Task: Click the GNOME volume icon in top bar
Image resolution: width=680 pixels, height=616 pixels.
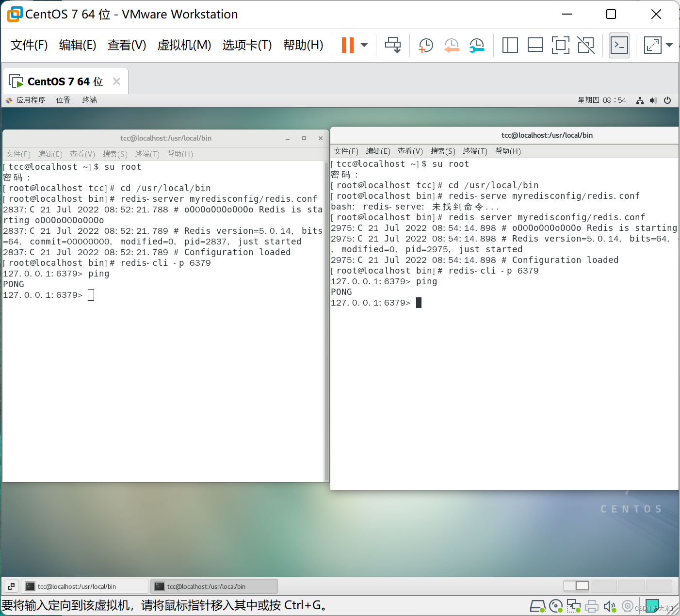Action: (653, 100)
